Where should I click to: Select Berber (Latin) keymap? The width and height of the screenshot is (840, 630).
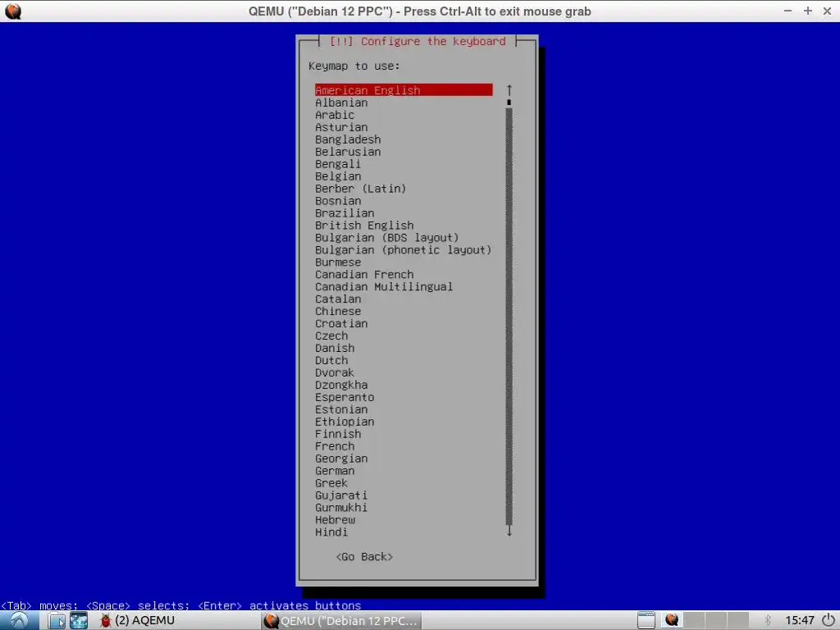(x=361, y=189)
